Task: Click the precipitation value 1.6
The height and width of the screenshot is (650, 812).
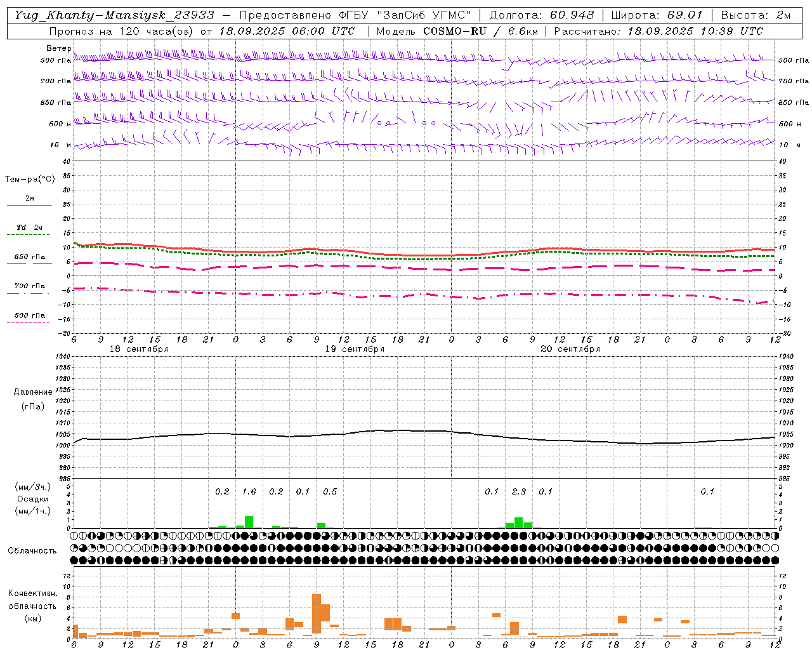Action: coord(249,492)
